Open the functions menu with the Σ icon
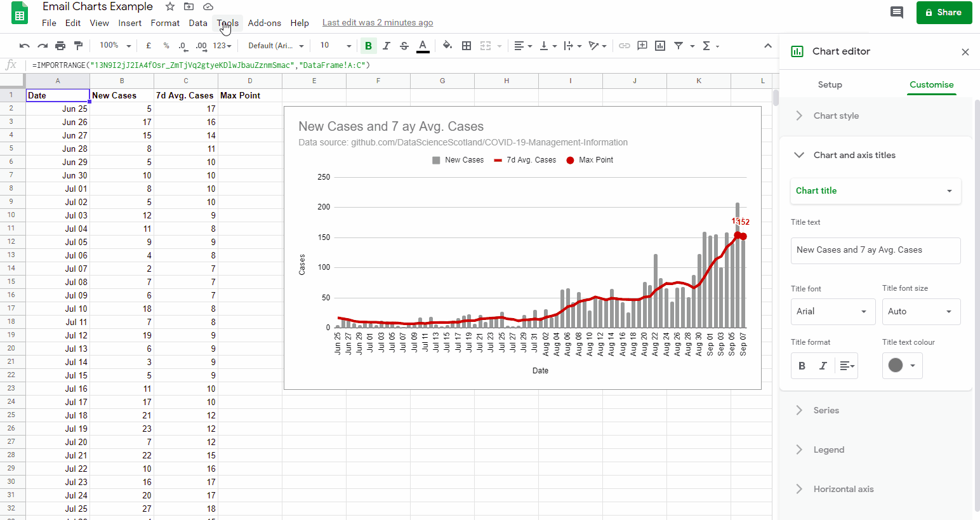 click(706, 46)
